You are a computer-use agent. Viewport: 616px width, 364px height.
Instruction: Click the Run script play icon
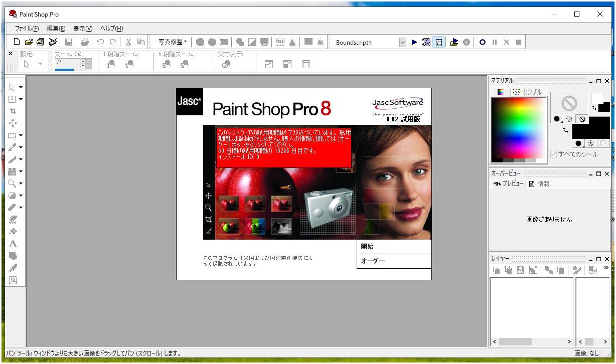click(x=414, y=42)
